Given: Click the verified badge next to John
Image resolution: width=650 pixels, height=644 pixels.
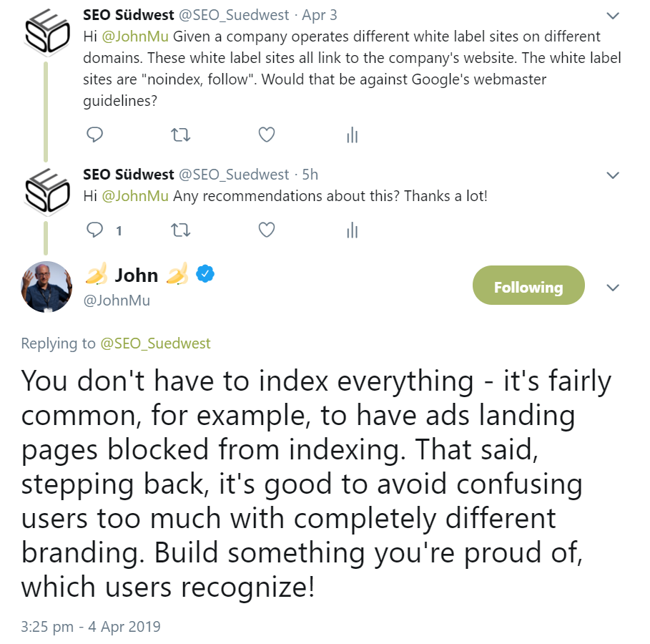Looking at the screenshot, I should (x=206, y=274).
